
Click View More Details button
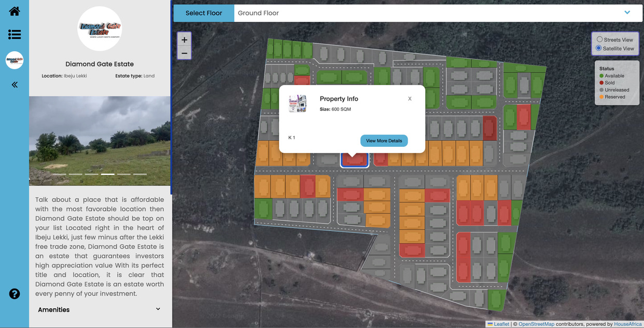click(x=384, y=141)
